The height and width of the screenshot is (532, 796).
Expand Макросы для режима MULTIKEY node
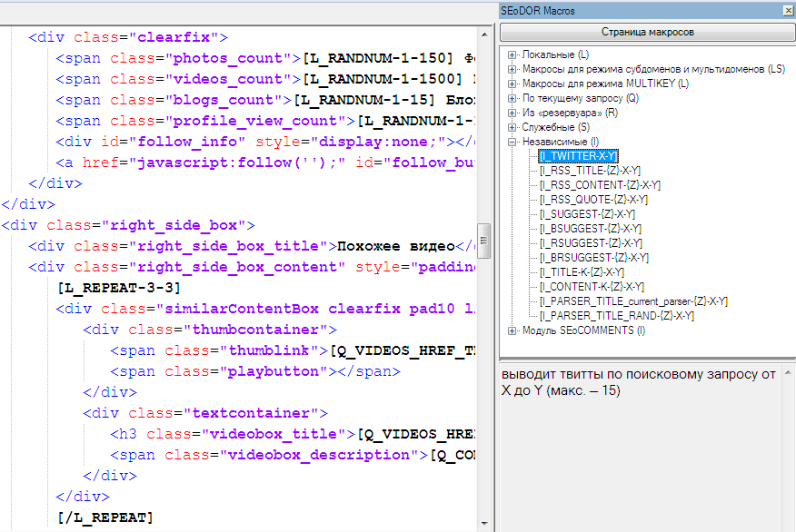coord(513,84)
